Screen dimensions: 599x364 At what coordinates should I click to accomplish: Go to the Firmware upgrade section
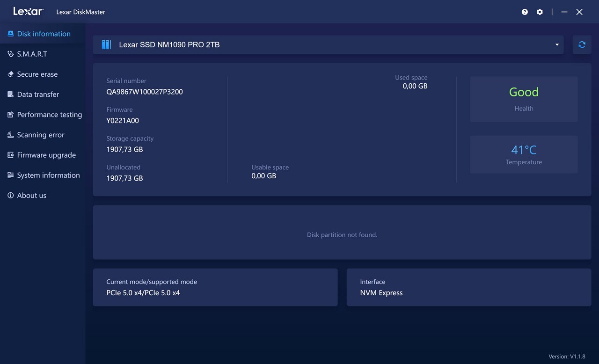[x=46, y=155]
